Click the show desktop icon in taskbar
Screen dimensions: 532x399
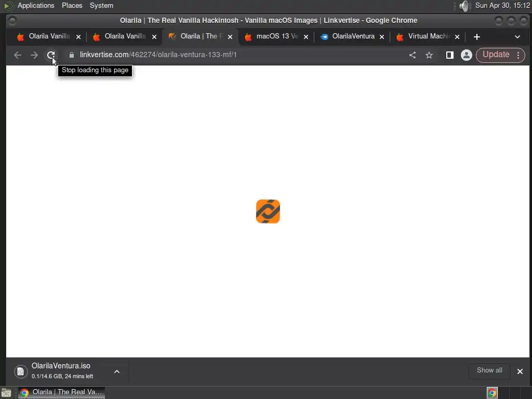coord(6,393)
